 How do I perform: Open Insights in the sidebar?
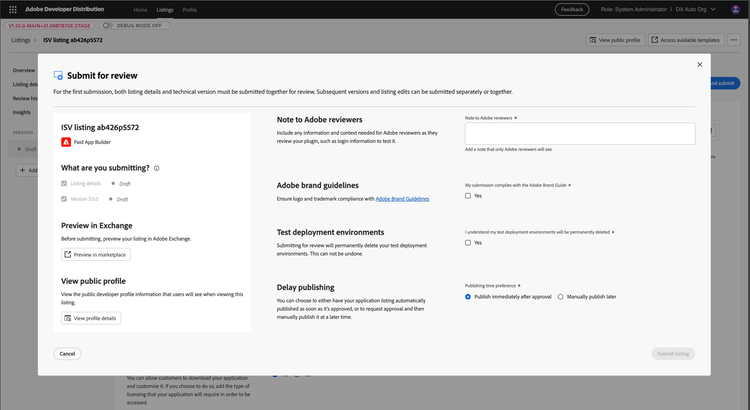[x=22, y=112]
